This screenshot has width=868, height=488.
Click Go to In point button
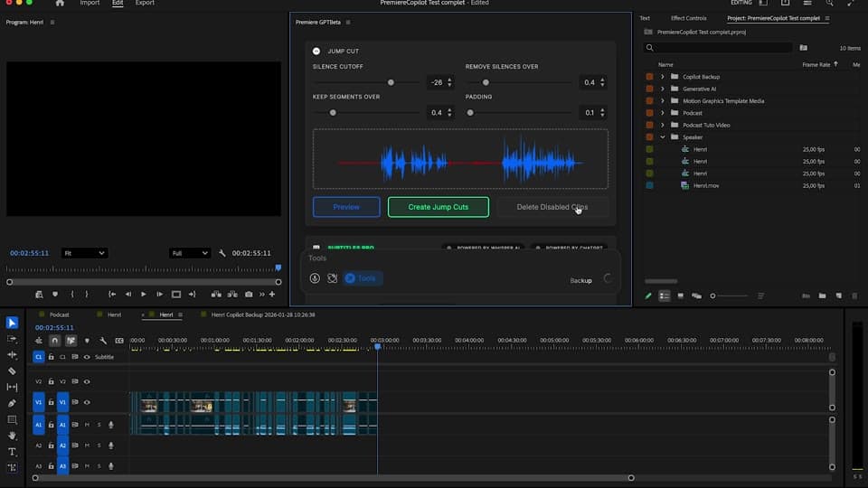tap(112, 295)
